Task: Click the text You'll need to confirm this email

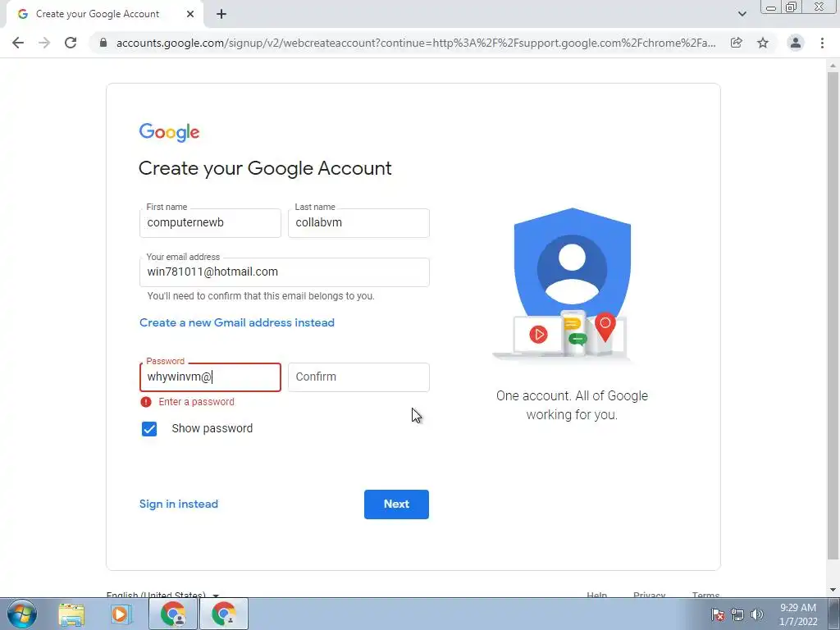Action: 261,295
